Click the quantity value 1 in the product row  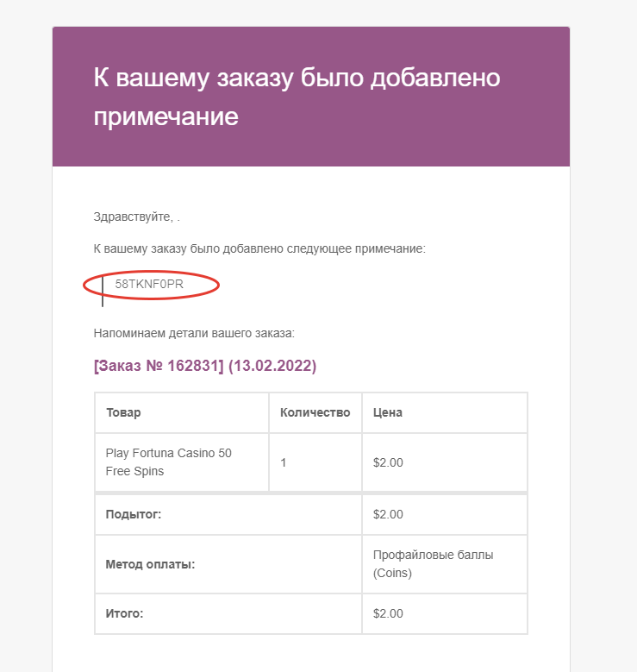[284, 462]
